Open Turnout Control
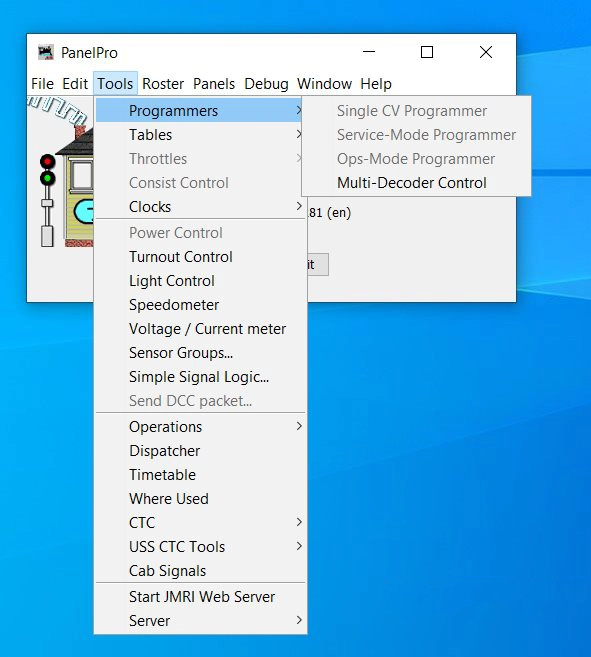The width and height of the screenshot is (591, 657). [200, 256]
